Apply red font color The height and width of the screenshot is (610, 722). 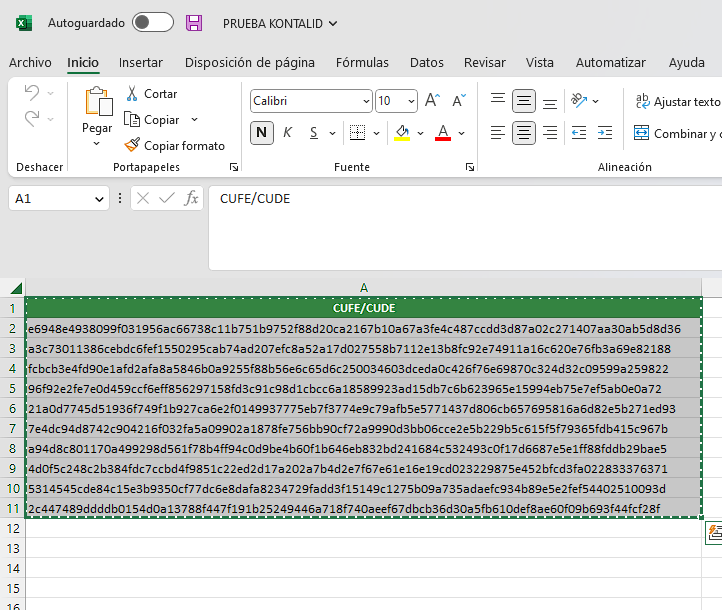443,133
